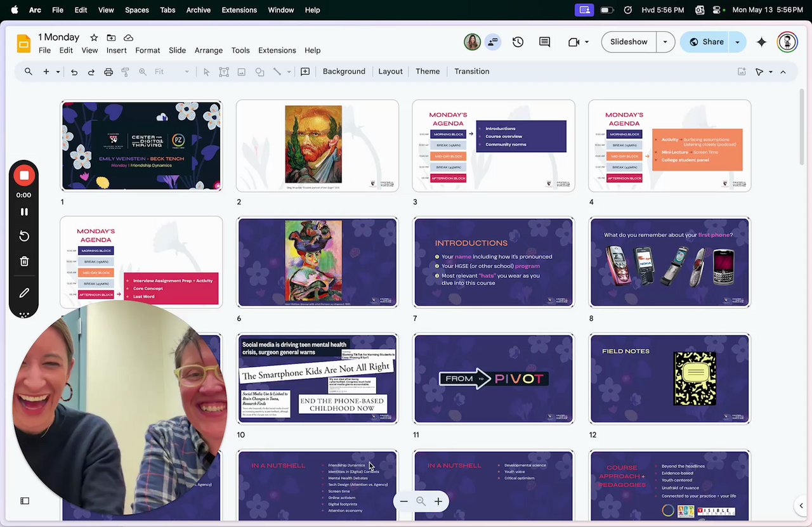Viewport: 812px width, 527px height.
Task: Select slide 11 From to Pivot thumbnail
Action: pyautogui.click(x=494, y=379)
